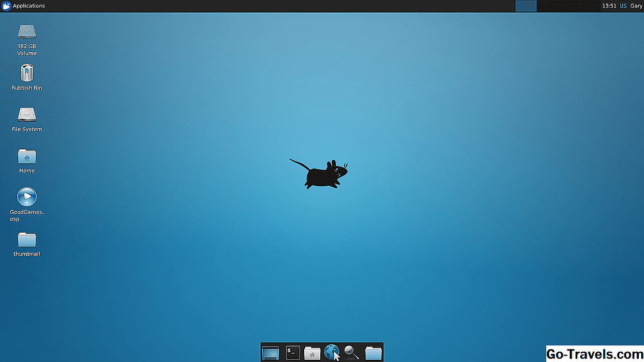Switch to the highlighted first workspace

tap(526, 6)
